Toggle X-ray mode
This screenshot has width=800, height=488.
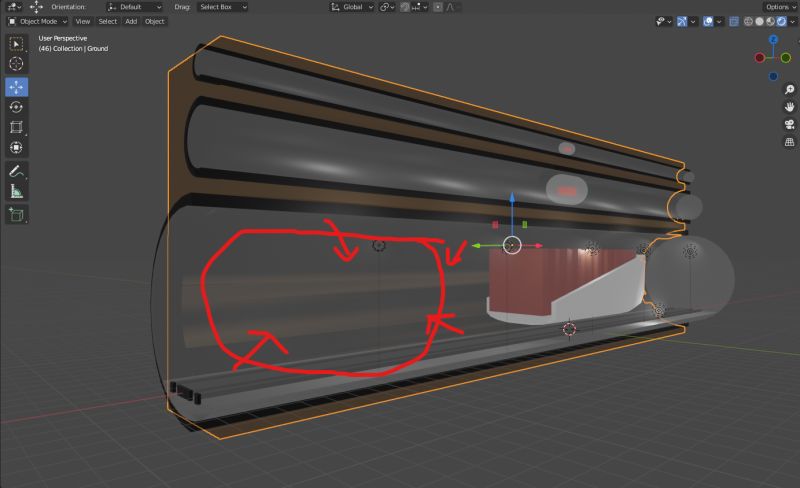coord(734,21)
